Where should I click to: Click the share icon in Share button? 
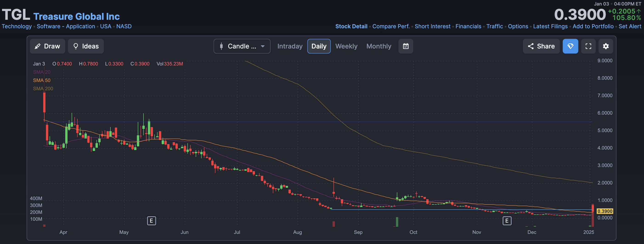531,46
